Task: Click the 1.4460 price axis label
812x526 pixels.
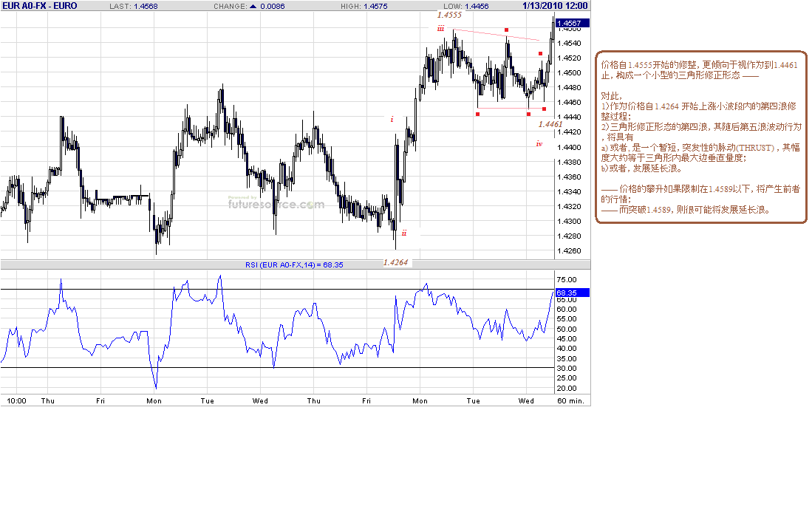Action: [570, 103]
